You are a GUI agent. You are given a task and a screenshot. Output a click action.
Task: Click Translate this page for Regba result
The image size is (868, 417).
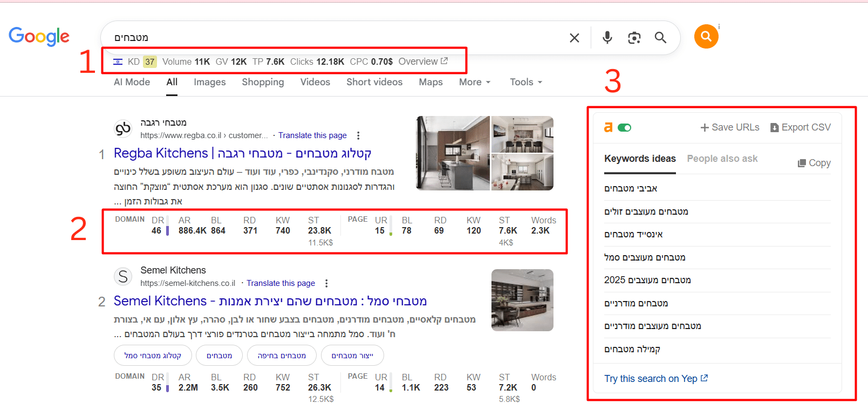312,135
